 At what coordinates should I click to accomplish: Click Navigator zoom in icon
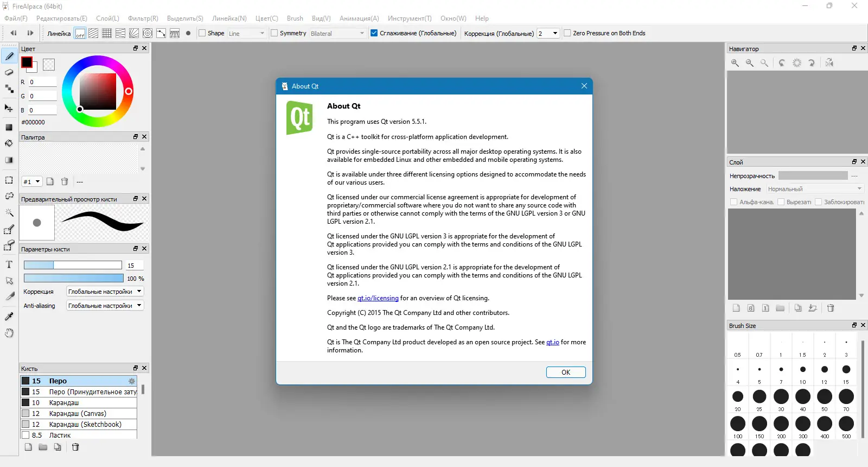pos(735,63)
